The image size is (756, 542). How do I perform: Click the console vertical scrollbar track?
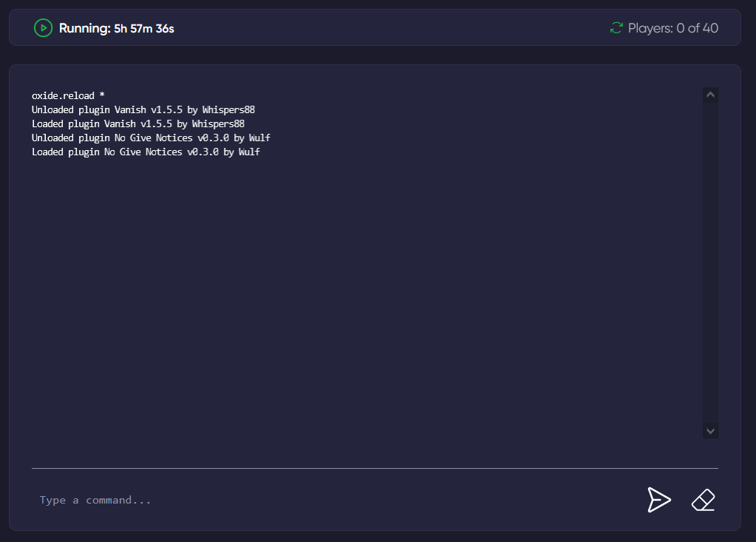[x=710, y=262]
